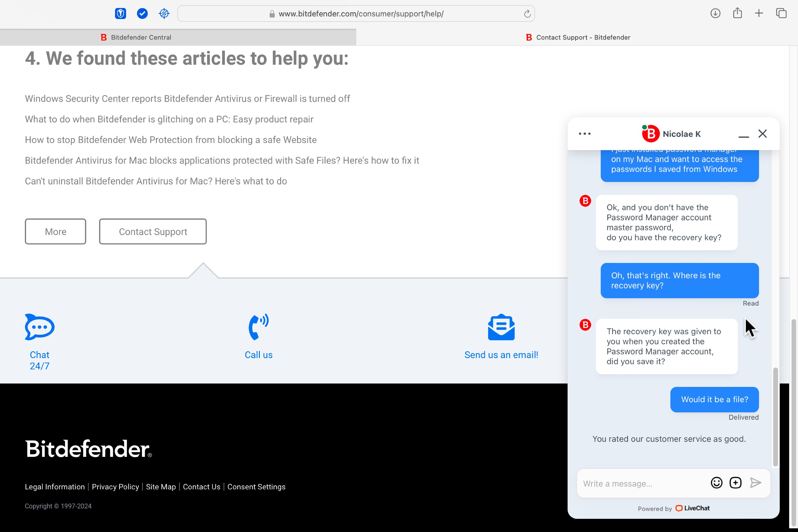Click the add attachment plus icon in chat
Screen dimensions: 798x532
click(736, 483)
